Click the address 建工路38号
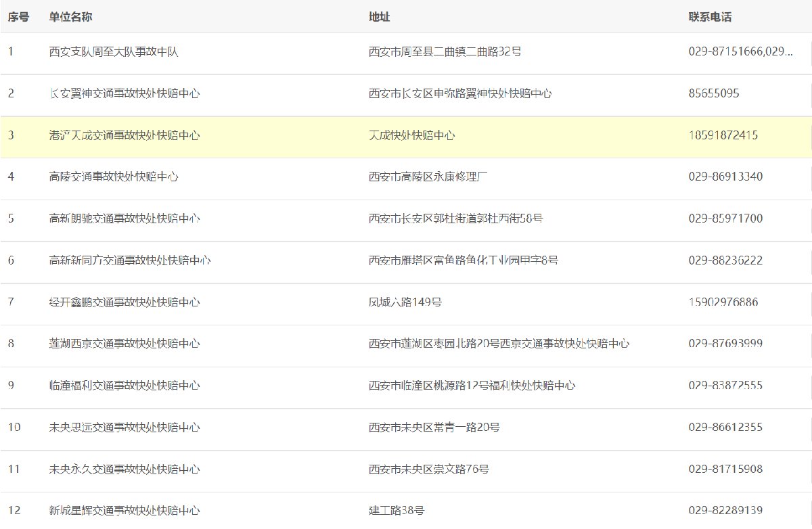This screenshot has width=812, height=529. pyautogui.click(x=397, y=511)
